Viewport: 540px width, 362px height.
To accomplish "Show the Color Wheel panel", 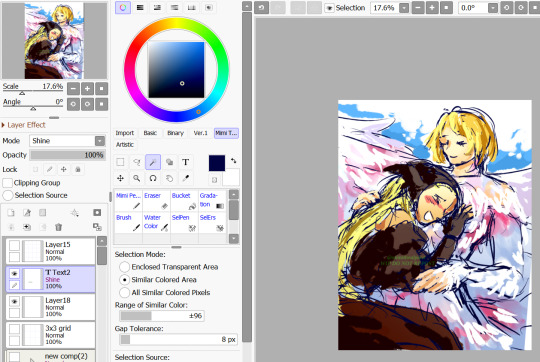I will 123,7.
